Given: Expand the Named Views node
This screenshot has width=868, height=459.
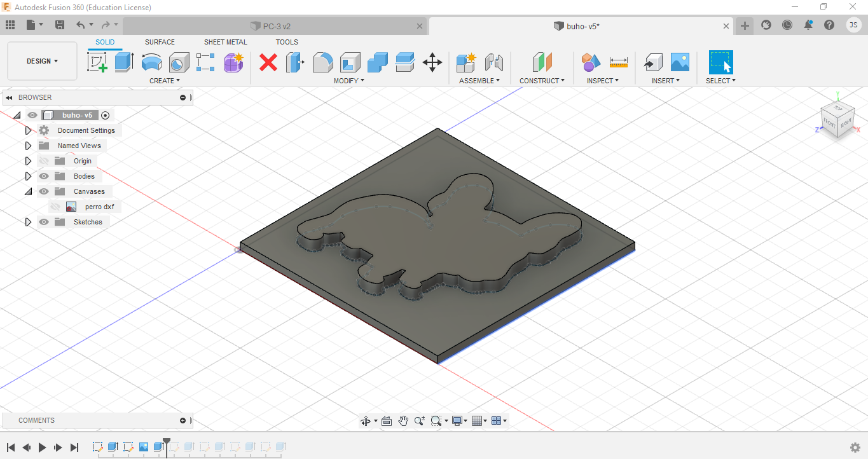Looking at the screenshot, I should 28,146.
